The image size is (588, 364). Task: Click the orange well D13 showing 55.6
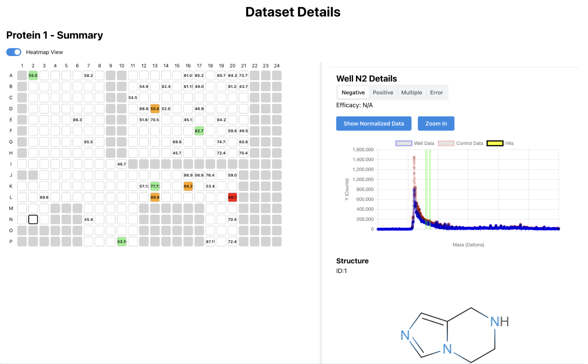[155, 108]
